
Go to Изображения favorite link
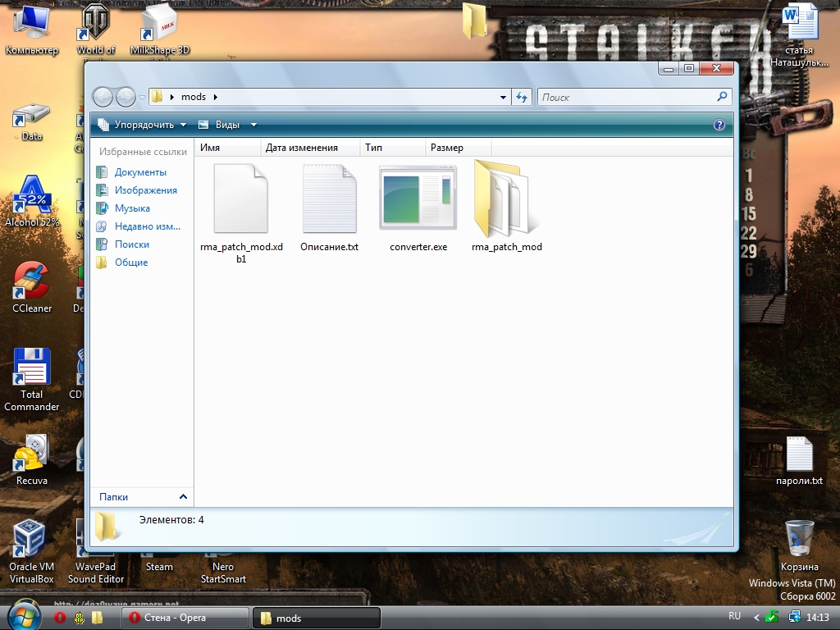[145, 190]
